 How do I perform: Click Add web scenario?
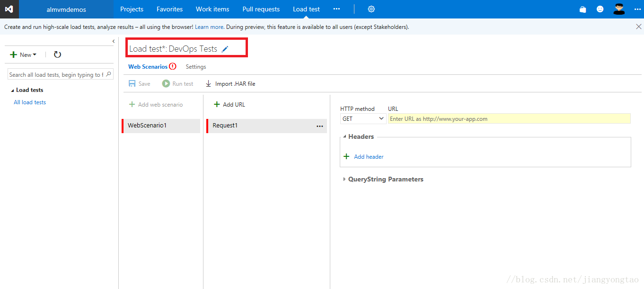[x=156, y=104]
